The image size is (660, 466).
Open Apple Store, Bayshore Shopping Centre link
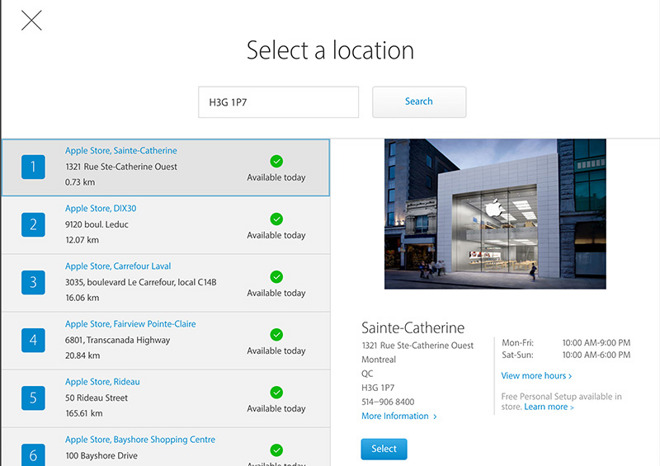click(x=140, y=439)
